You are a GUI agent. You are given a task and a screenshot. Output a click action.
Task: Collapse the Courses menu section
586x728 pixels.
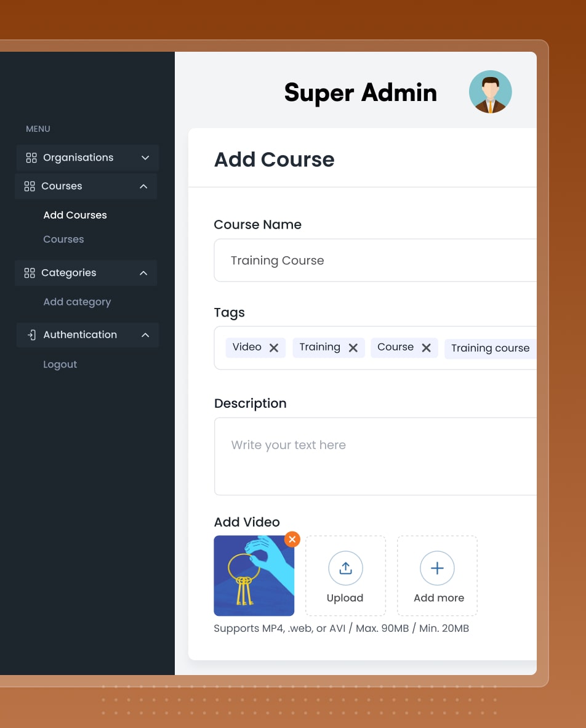coord(143,186)
